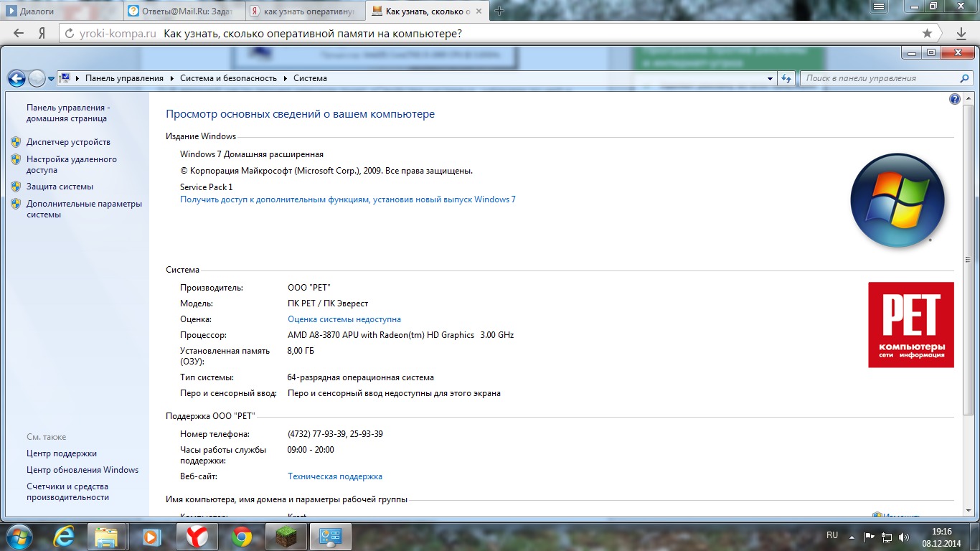This screenshot has width=980, height=551.
Task: Open recent pages dropdown next to forward arrow
Action: pyautogui.click(x=52, y=79)
